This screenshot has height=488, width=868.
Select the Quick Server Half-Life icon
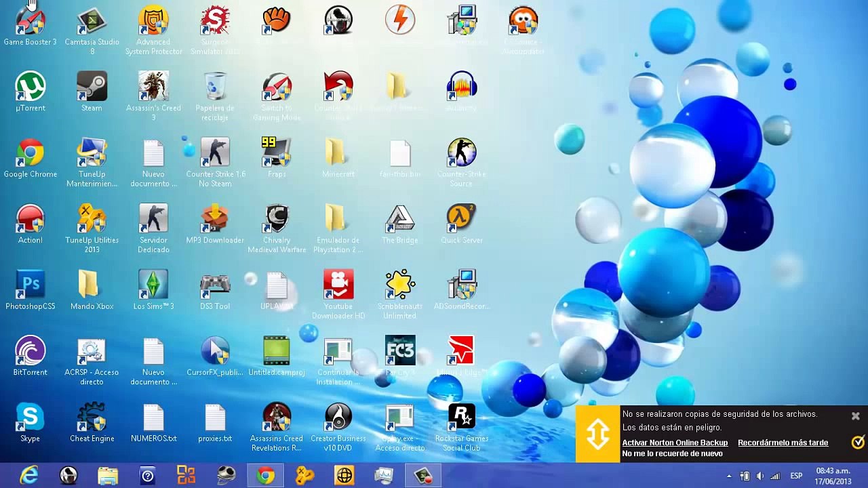pos(462,224)
